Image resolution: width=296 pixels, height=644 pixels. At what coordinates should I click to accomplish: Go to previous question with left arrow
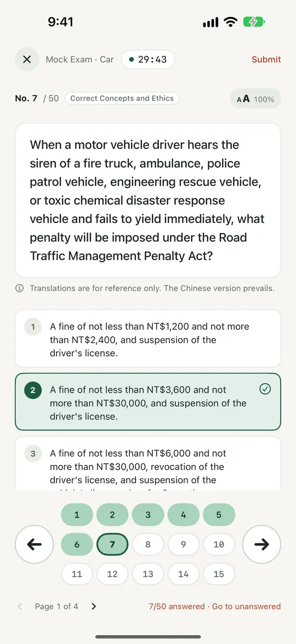35,545
